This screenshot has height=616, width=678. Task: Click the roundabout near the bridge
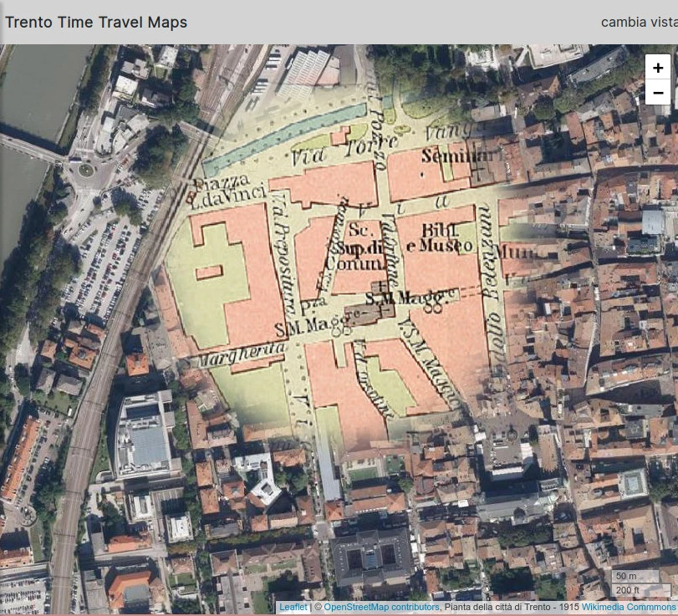(x=85, y=170)
